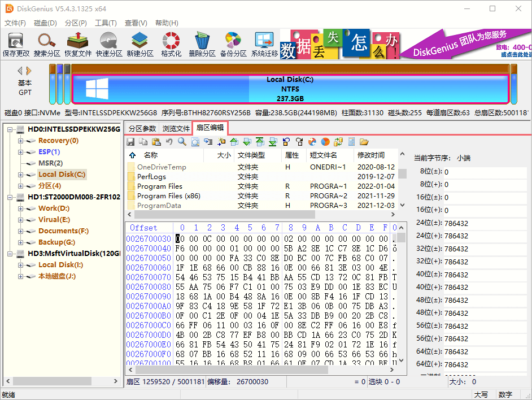The height and width of the screenshot is (400, 532).
Task: Expand the Documents(F:) partition node
Action: (20, 231)
